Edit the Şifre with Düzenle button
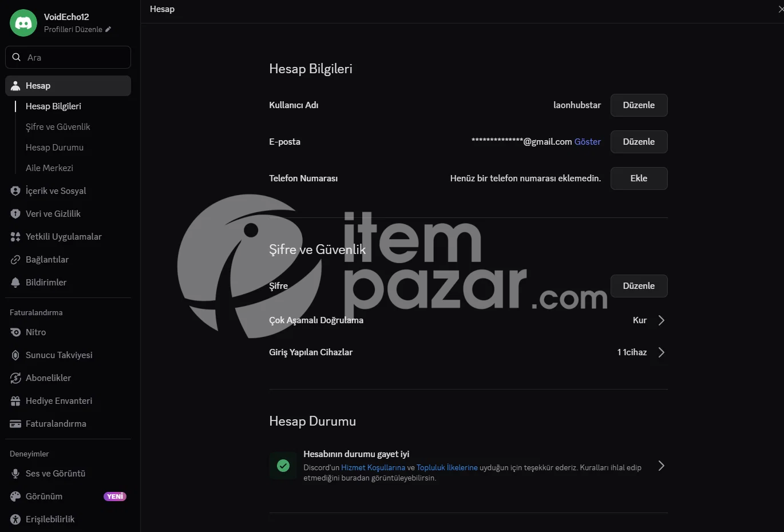This screenshot has width=784, height=532. (639, 286)
